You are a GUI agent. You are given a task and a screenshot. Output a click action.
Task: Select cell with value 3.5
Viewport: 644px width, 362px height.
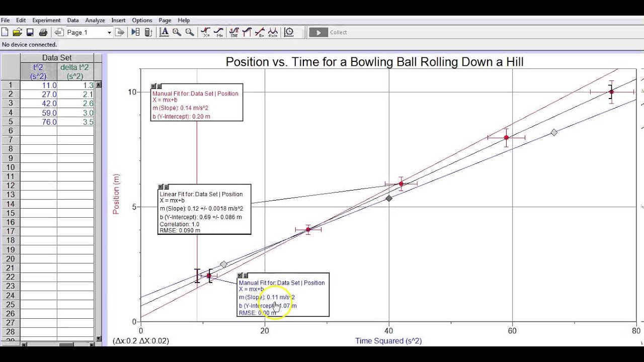click(x=75, y=122)
